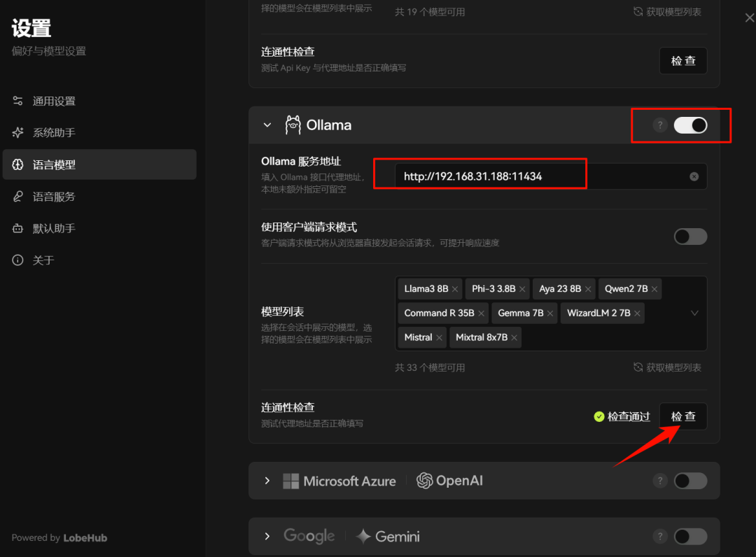Remove Mistral model tag
Screen dimensions: 756x557
click(439, 338)
